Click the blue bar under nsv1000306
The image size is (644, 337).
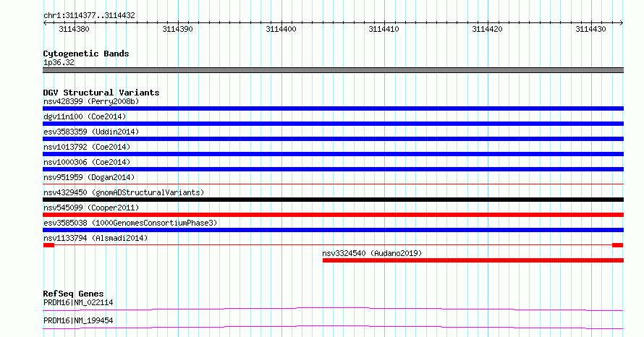click(333, 169)
